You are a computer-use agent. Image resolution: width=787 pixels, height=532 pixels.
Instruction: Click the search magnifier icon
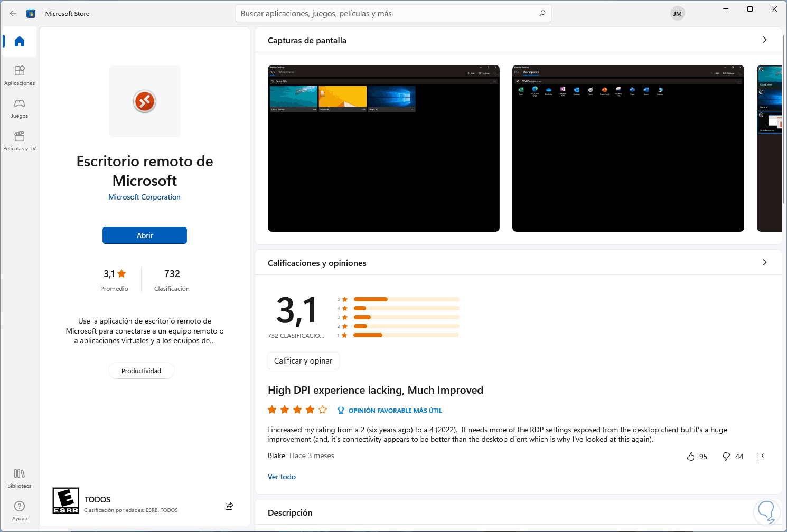point(542,13)
